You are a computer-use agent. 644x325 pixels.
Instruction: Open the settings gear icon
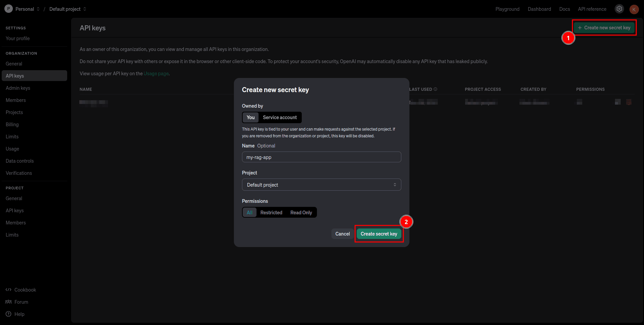tap(619, 9)
